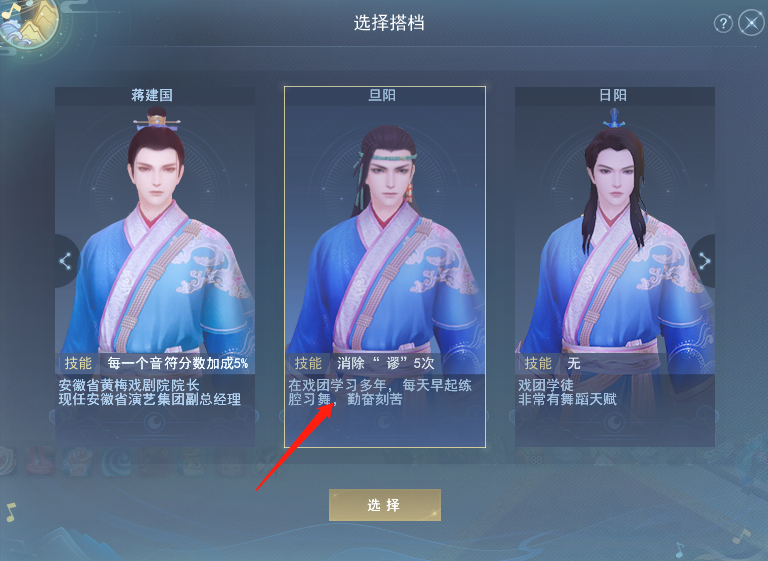This screenshot has height=561, width=768.
Task: Click the yellow music note icon bottom-left
Action: point(11,512)
